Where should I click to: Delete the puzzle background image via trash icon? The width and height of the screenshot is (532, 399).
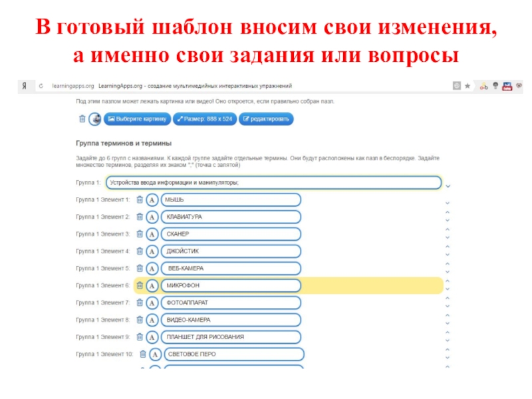(82, 119)
